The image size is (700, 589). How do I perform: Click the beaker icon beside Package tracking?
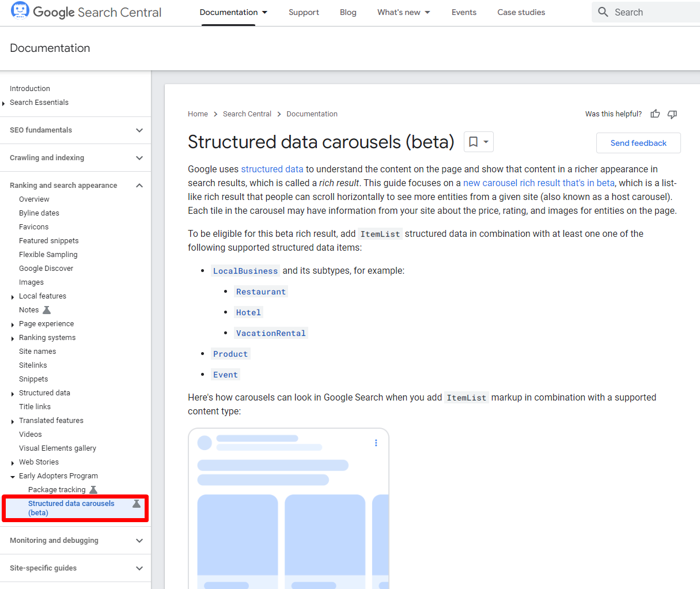coord(93,490)
